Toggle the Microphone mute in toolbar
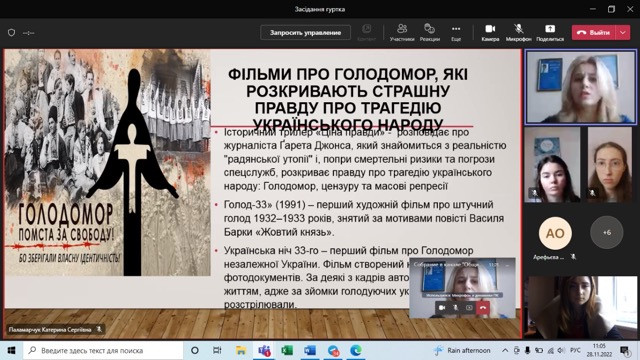Image resolution: width=640 pixels, height=360 pixels. click(x=518, y=32)
